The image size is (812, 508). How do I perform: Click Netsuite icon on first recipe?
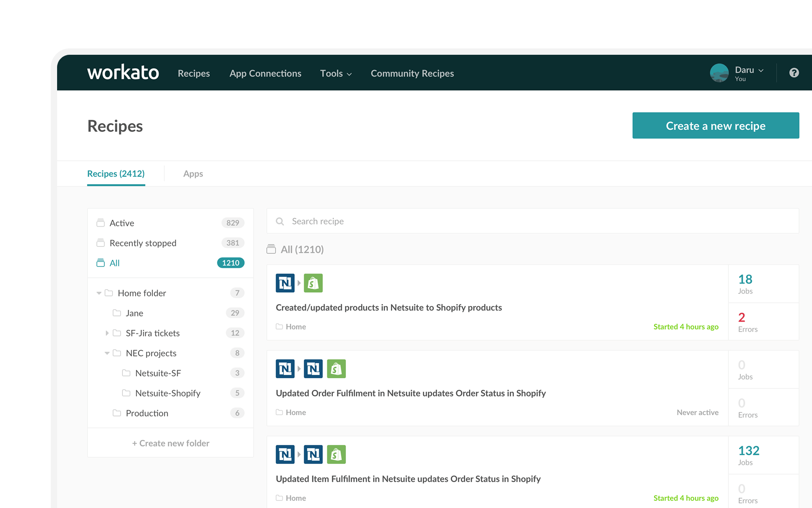[285, 283]
